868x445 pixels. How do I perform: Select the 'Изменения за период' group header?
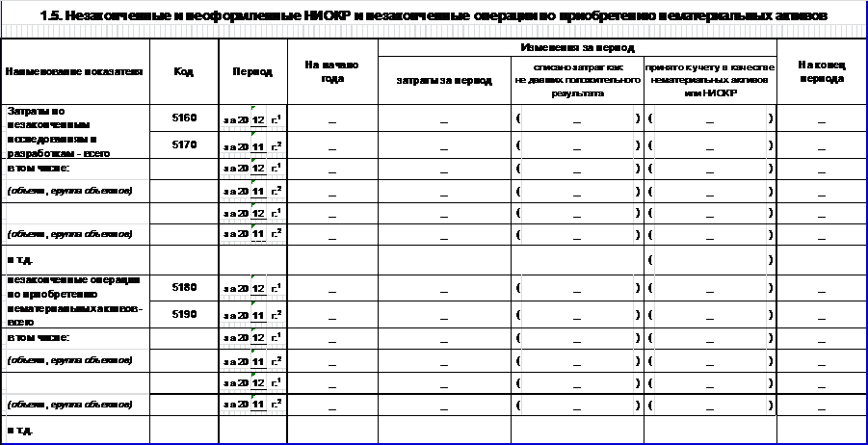coord(577,46)
